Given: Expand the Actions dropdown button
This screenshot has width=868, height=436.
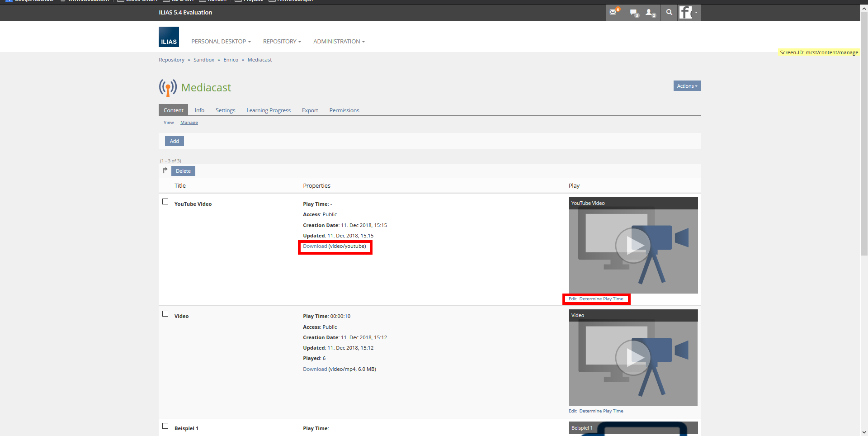Looking at the screenshot, I should coord(687,86).
